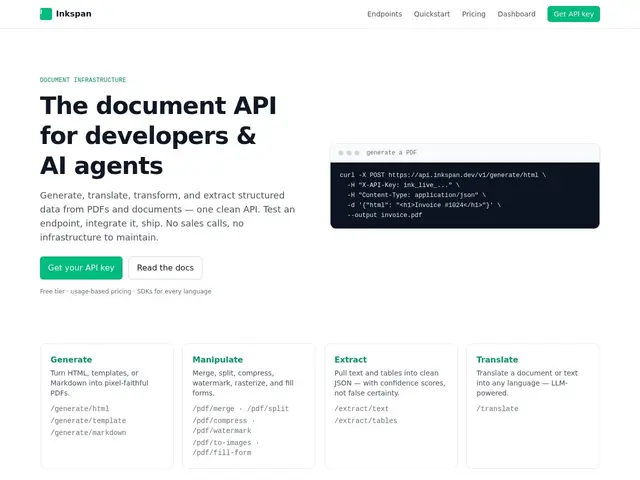Click the /pdf/watermark endpoint
Image resolution: width=640 pixels, height=480 pixels.
pos(222,431)
